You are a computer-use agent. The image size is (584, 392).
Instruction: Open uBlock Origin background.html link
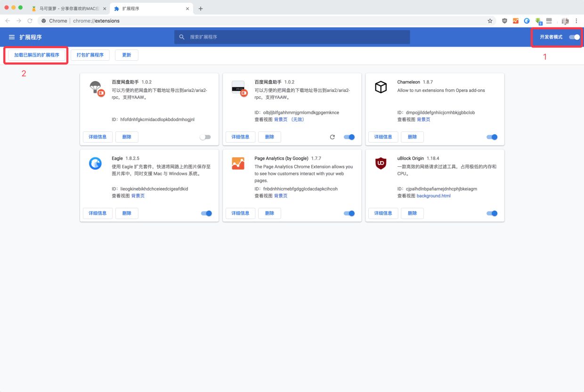434,196
